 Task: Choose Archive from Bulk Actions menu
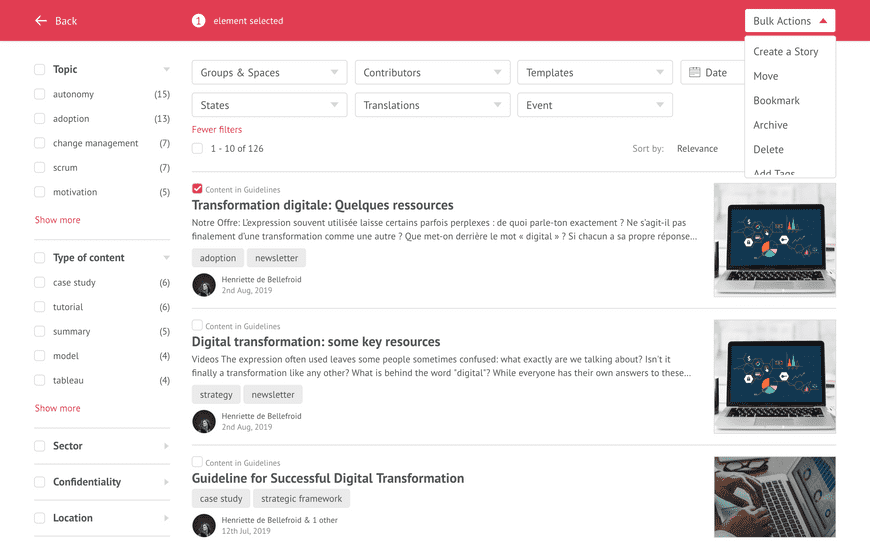(x=770, y=125)
